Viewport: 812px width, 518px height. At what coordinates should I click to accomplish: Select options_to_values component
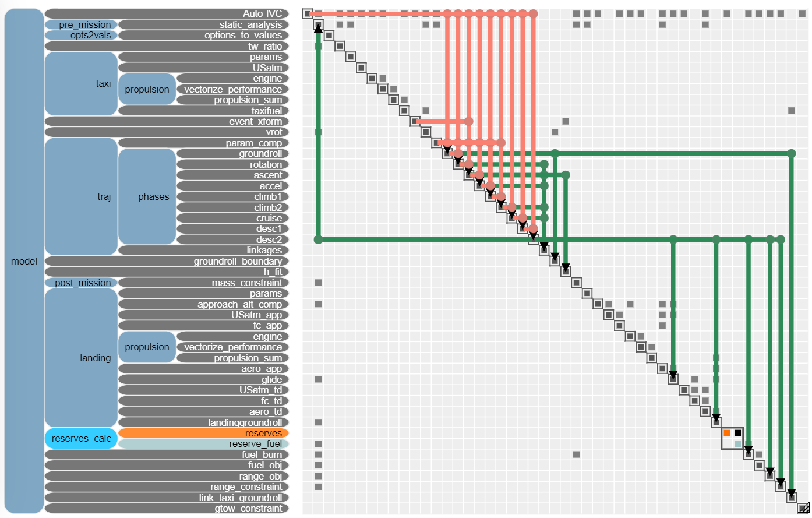(x=203, y=35)
